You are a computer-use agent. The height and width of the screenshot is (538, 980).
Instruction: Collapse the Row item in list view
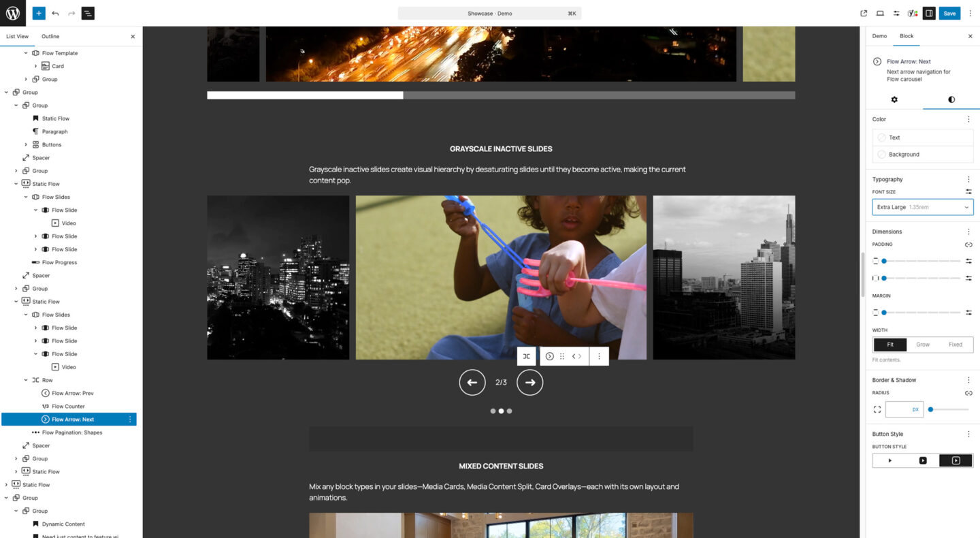click(x=26, y=380)
